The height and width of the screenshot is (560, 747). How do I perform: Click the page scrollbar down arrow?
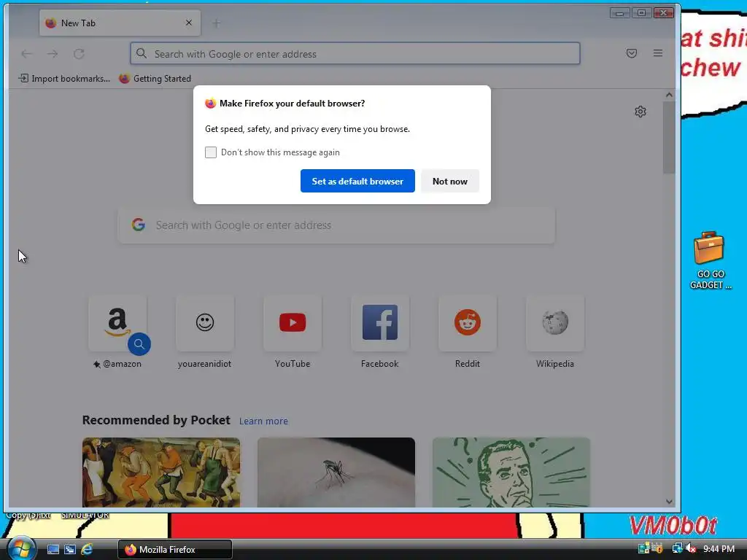(x=669, y=502)
